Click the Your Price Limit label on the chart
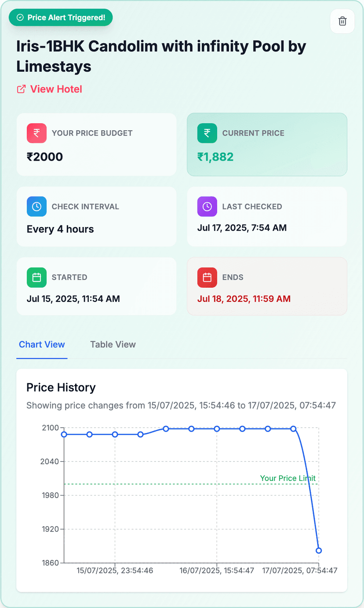 coord(288,478)
